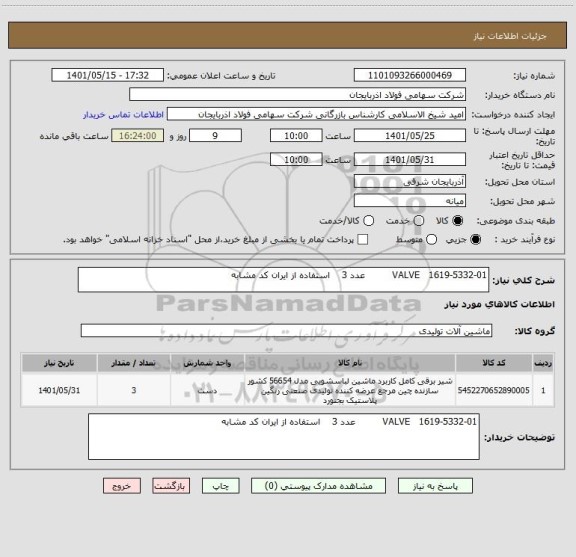The height and width of the screenshot is (557, 576).
Task: Click the اطلاعات کالاهای مورد نیاز heading
Action: tap(500, 304)
